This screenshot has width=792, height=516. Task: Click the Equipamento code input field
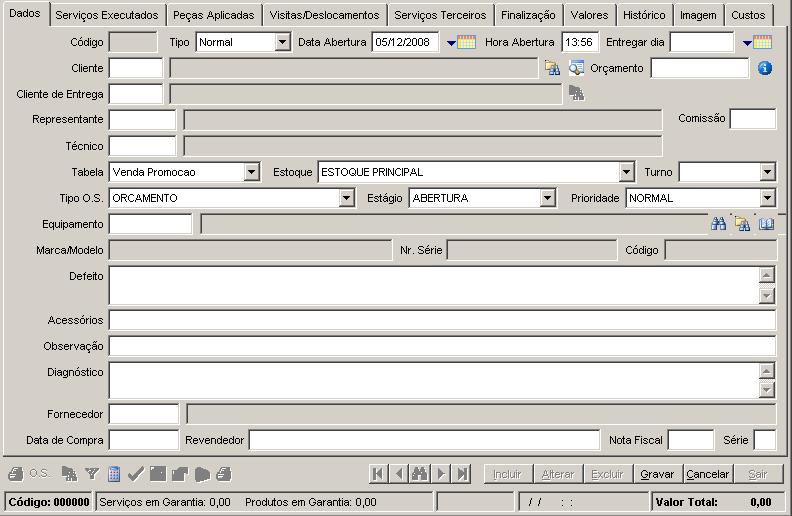(151, 224)
